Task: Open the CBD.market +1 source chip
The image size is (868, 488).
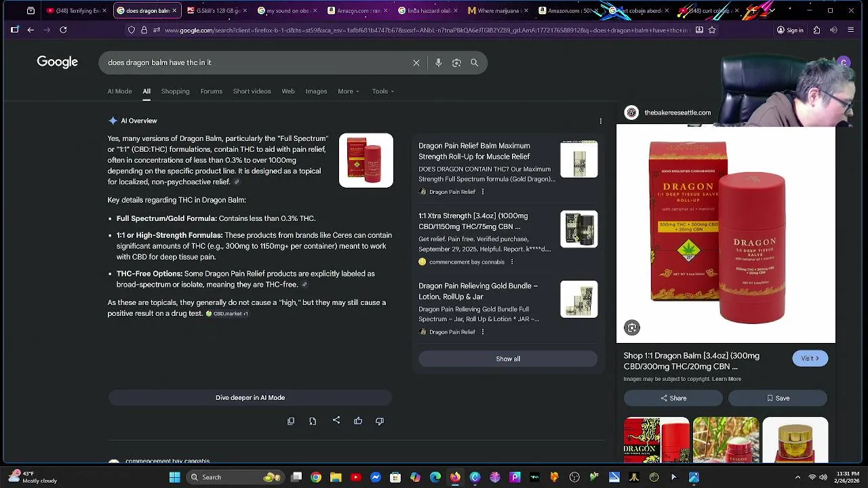Action: coord(227,314)
